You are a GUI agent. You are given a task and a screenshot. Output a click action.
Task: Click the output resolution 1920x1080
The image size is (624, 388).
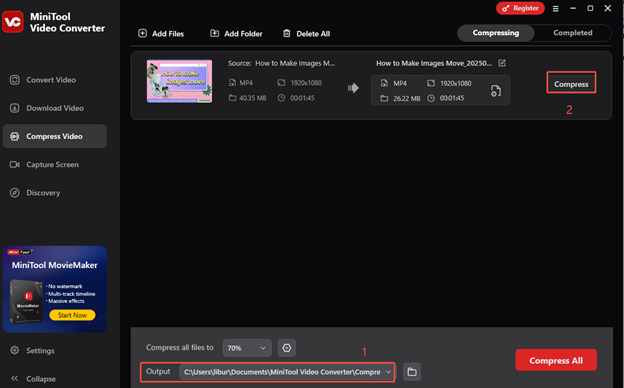click(456, 83)
